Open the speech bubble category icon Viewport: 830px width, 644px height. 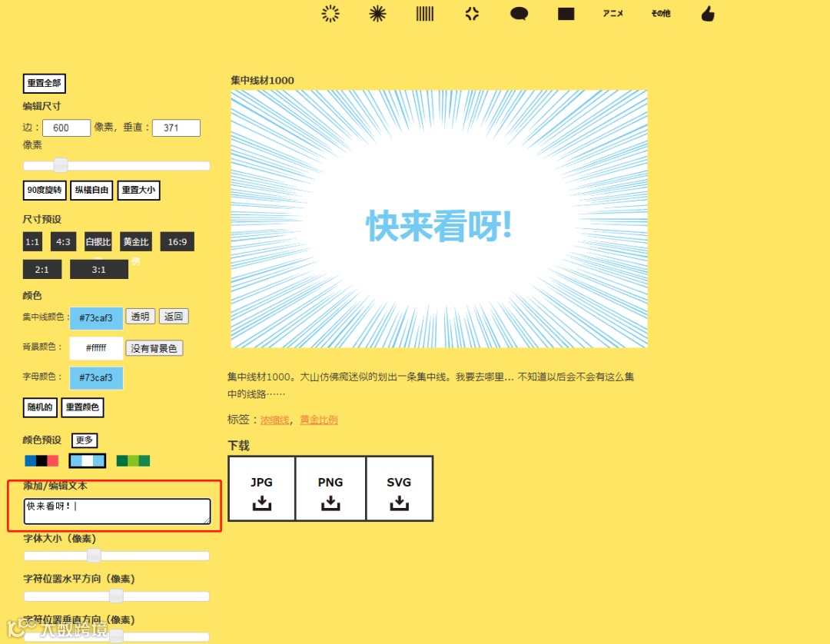click(519, 14)
